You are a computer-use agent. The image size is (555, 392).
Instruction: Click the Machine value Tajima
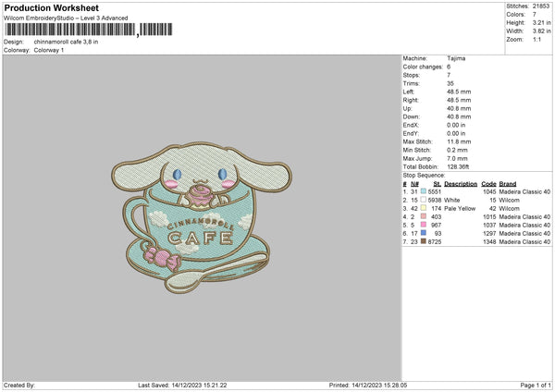click(456, 58)
